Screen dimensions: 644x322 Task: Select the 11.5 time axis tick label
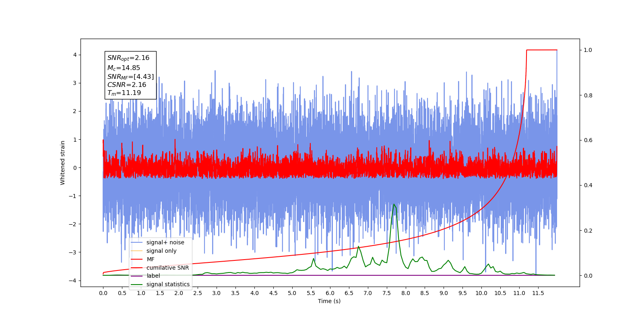click(x=538, y=293)
